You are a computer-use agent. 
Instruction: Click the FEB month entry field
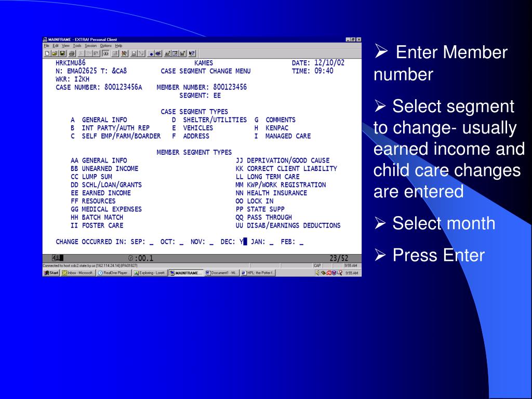pos(301,242)
